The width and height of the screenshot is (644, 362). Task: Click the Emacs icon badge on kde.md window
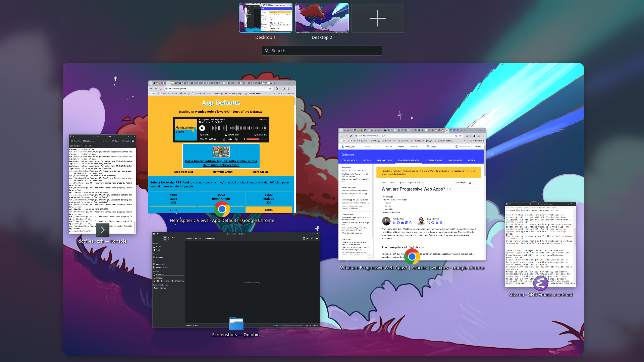point(540,284)
